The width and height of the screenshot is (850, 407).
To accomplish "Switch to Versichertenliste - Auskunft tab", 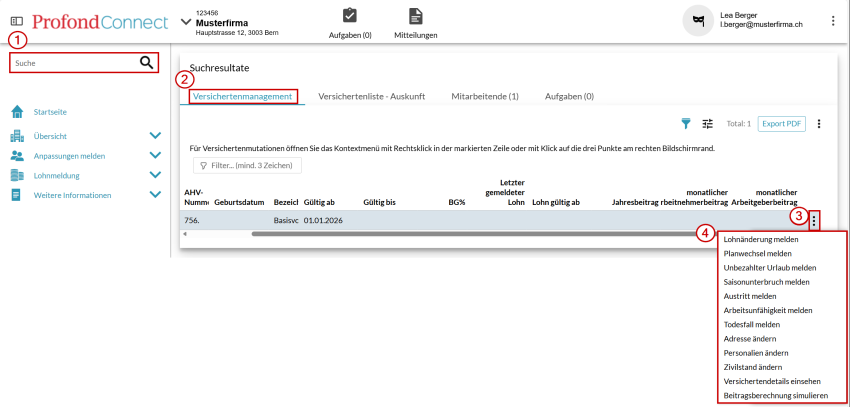I will click(x=371, y=96).
